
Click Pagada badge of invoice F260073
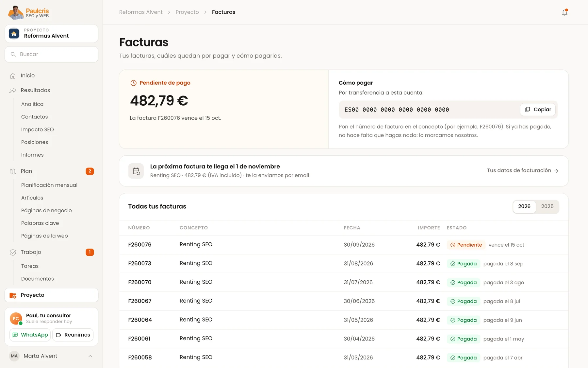(x=464, y=264)
